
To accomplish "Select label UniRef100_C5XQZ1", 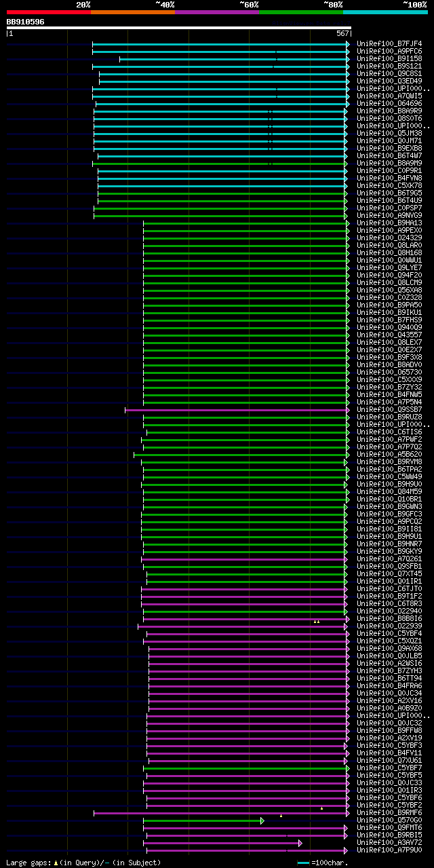I will 389,641.
